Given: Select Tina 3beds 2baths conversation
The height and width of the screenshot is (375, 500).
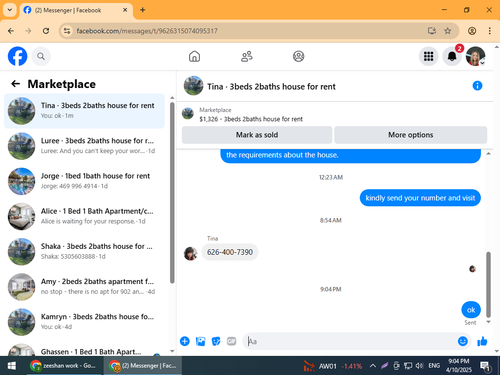Looking at the screenshot, I should (x=84, y=111).
